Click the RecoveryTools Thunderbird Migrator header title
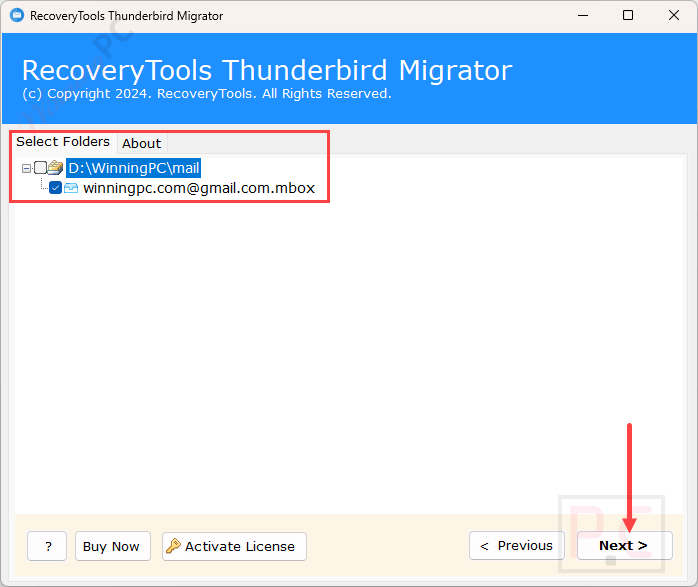This screenshot has height=587, width=698. tap(266, 71)
